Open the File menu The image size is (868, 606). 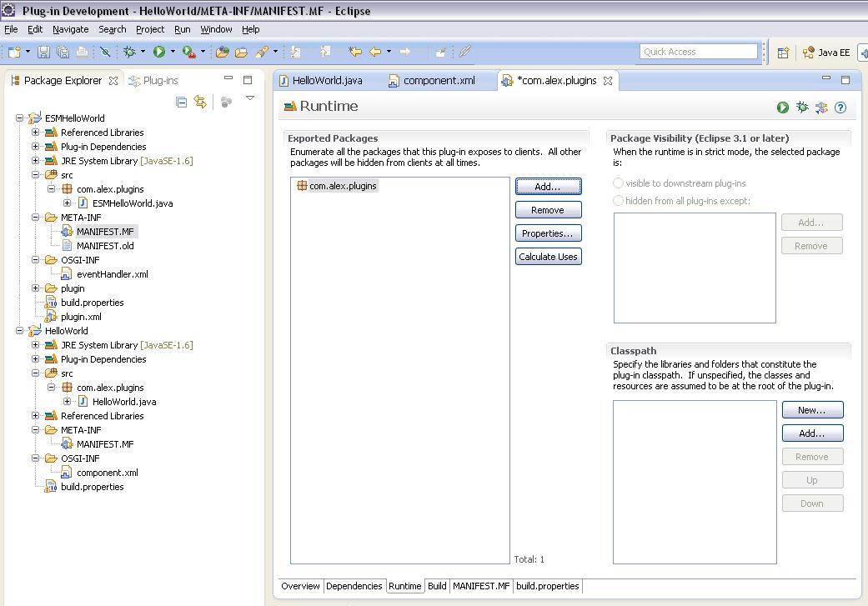11,29
